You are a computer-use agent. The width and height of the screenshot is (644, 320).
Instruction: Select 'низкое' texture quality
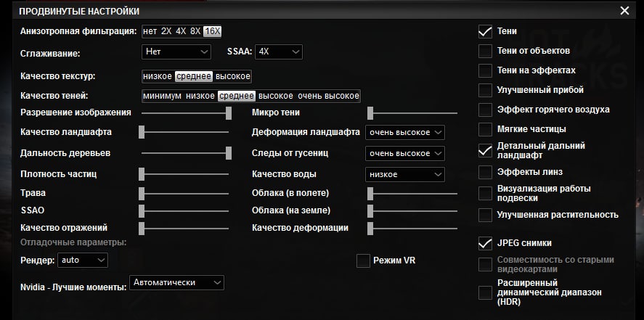[158, 76]
